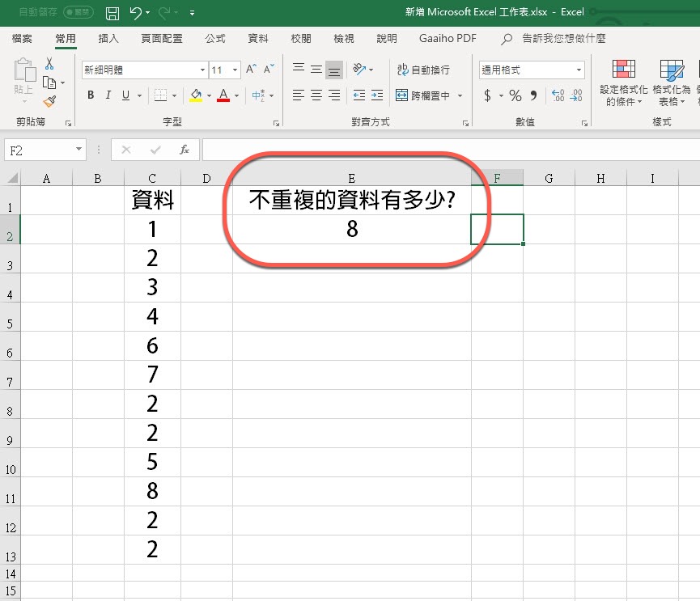Click the Cut scissors icon

click(49, 64)
